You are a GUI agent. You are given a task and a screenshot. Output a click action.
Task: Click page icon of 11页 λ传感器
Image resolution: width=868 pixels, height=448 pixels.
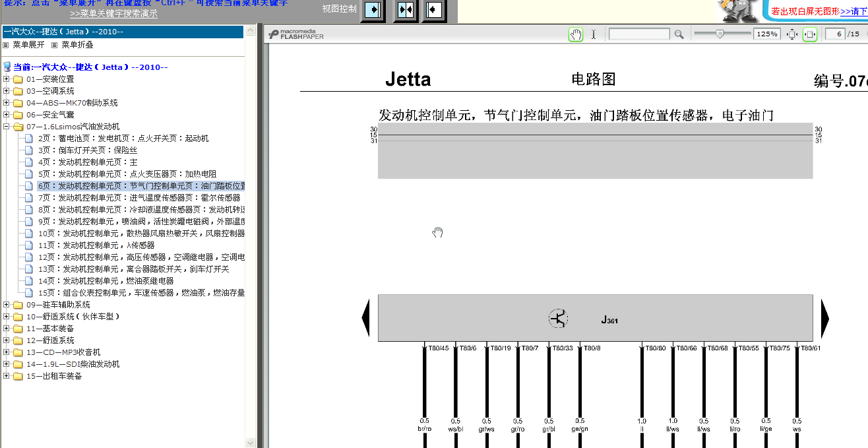click(28, 245)
